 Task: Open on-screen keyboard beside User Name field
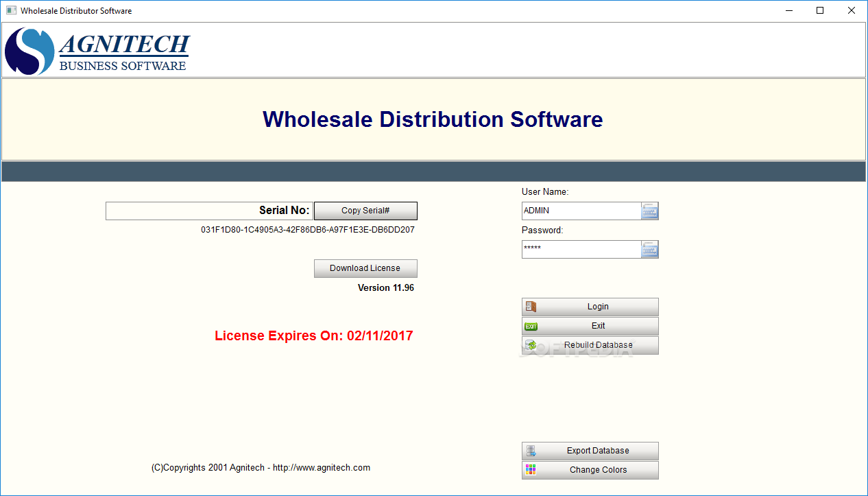[649, 211]
